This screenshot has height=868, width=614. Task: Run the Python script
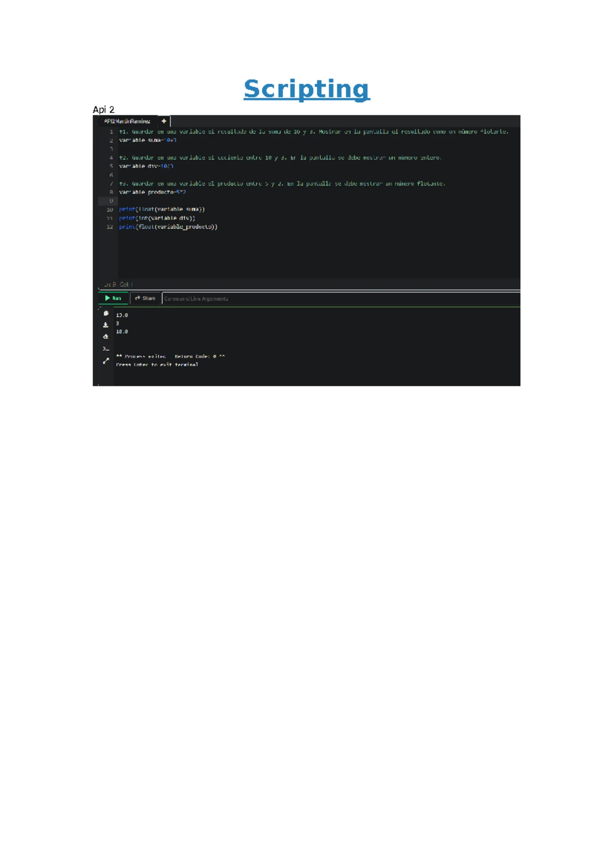point(113,298)
